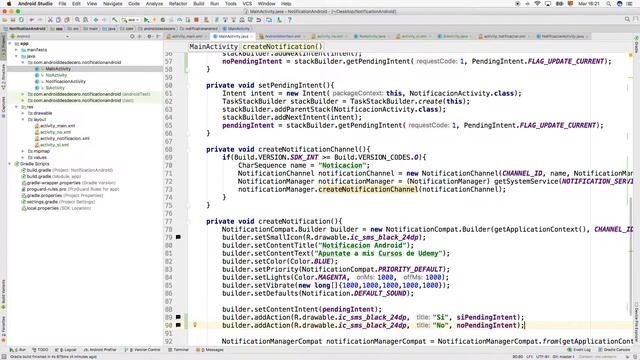This screenshot has width=640, height=360.
Task: Select MainActivity in the project tree
Action: [x=58, y=69]
